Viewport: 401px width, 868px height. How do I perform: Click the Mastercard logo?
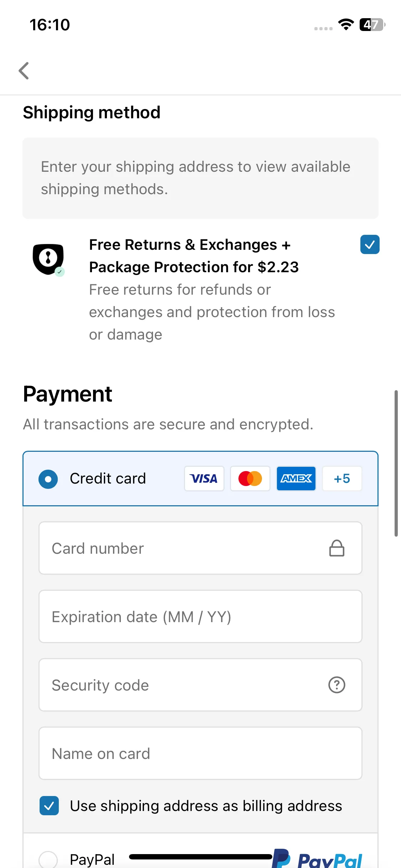(250, 479)
